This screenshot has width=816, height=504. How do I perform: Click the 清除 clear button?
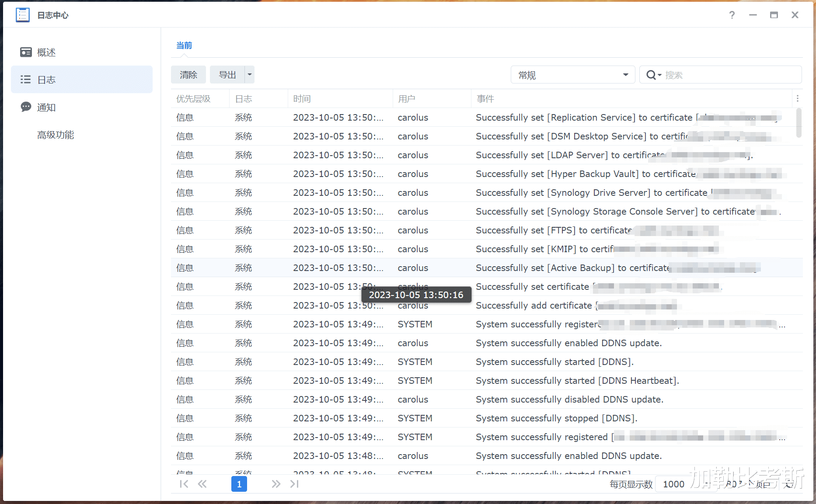pyautogui.click(x=188, y=75)
